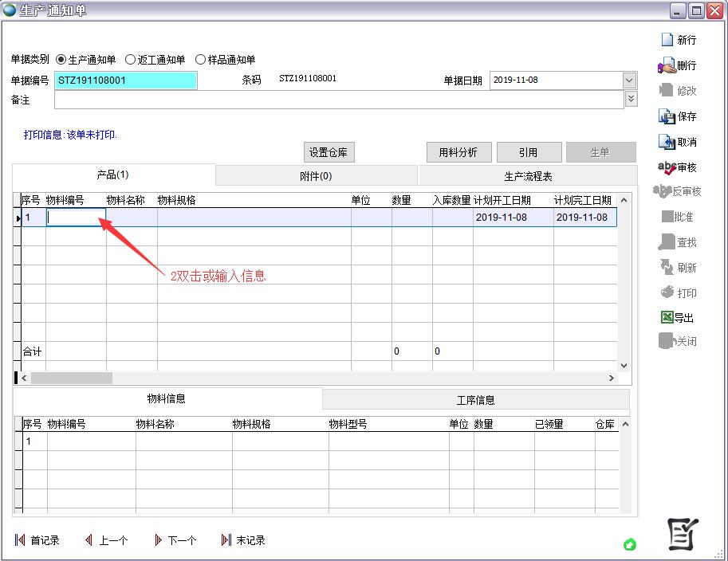
Task: Jump to 首记录 first record
Action: tap(20, 540)
